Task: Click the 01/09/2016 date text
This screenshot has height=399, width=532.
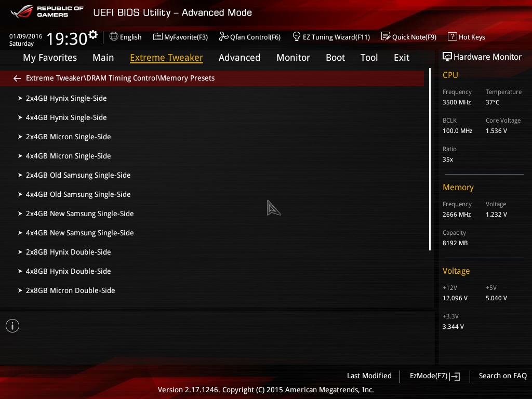Action: point(26,36)
